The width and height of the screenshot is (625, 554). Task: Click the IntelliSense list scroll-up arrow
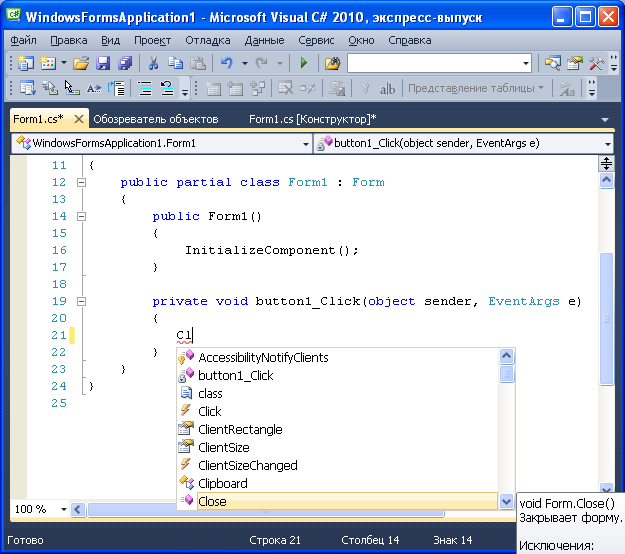(507, 356)
